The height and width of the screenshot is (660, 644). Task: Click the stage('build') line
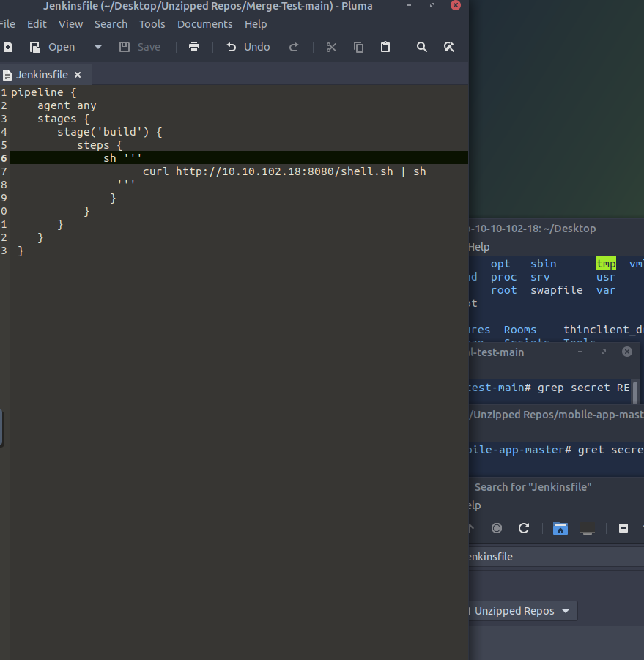coord(109,132)
